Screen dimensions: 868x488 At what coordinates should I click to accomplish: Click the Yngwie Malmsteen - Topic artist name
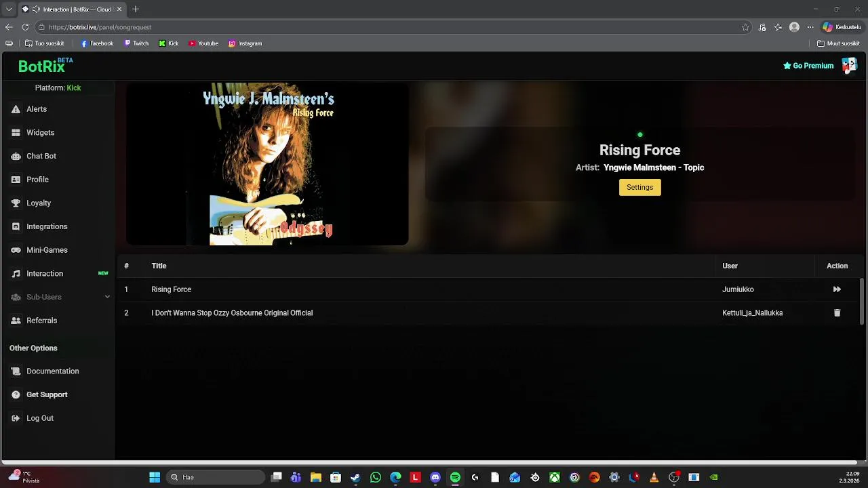654,167
